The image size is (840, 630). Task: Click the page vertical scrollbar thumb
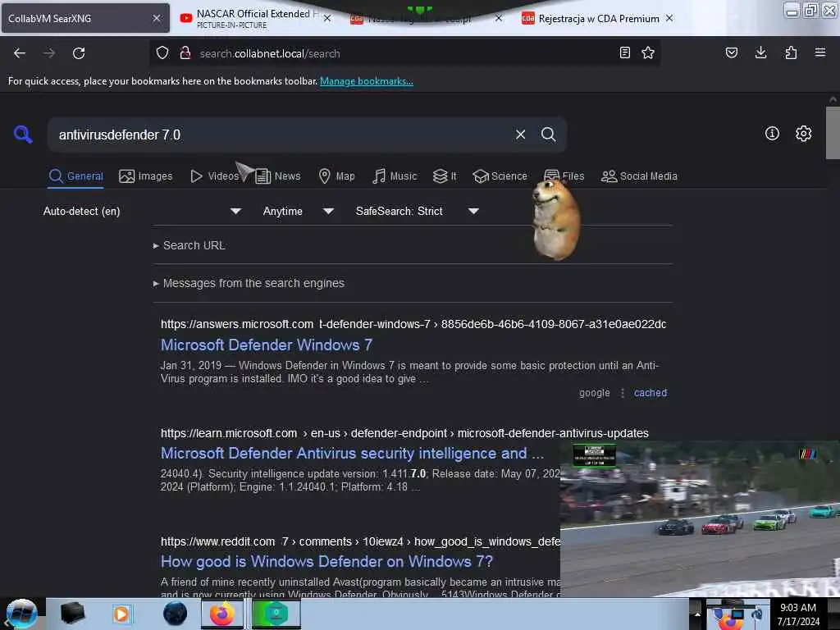point(833,133)
